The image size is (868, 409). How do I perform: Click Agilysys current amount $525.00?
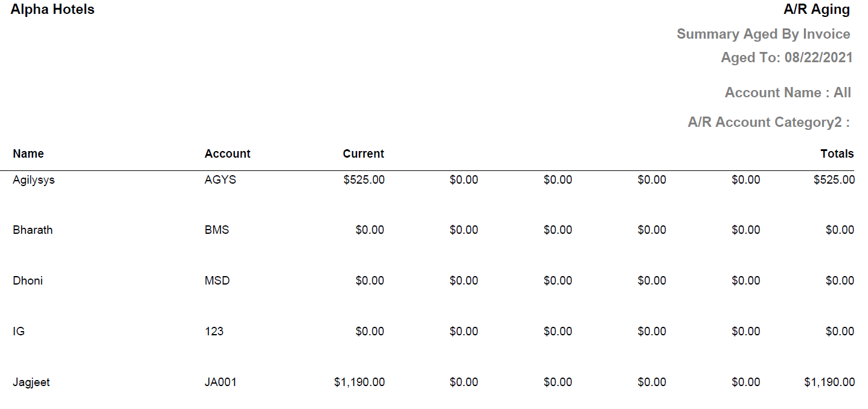pos(364,179)
